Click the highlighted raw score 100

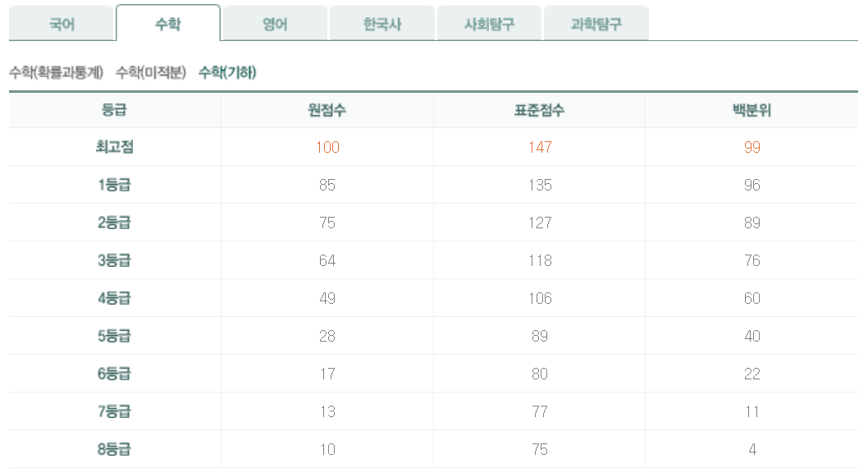coord(327,147)
